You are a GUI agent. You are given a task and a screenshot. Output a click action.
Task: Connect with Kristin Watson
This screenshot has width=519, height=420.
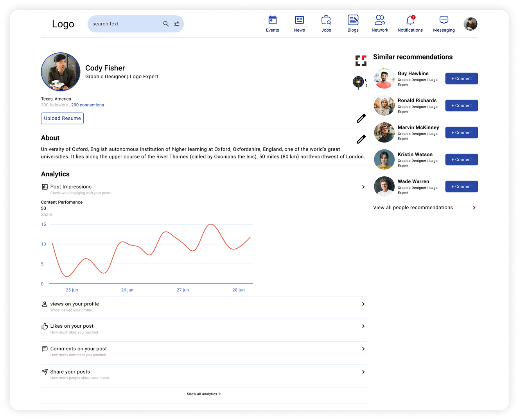pos(461,159)
